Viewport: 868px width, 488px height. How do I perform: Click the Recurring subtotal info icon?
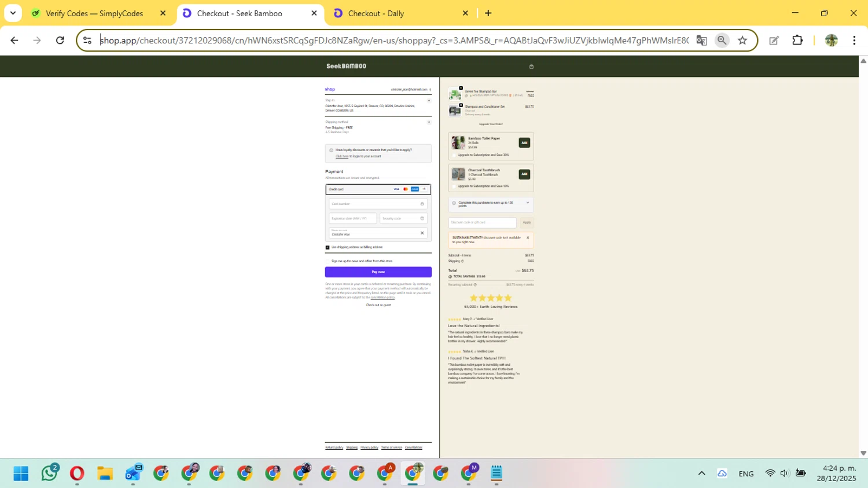click(x=475, y=285)
